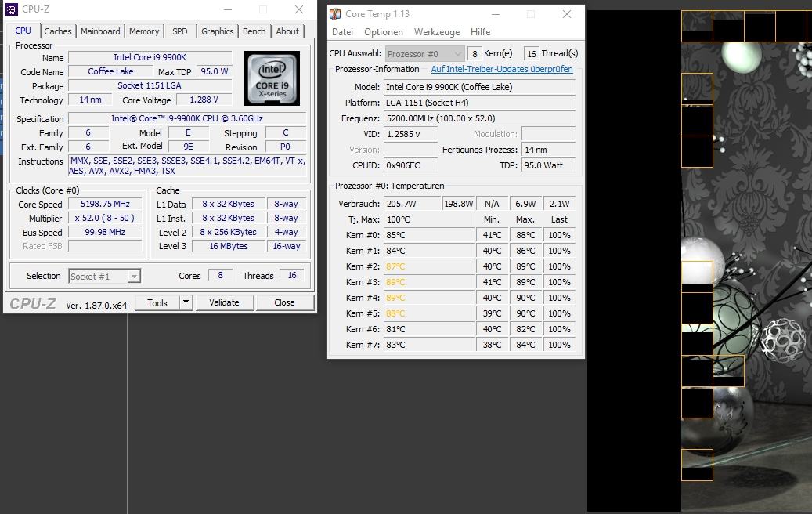Click the Kern #4 temperature 89°C
This screenshot has height=514, width=812.
(x=429, y=298)
